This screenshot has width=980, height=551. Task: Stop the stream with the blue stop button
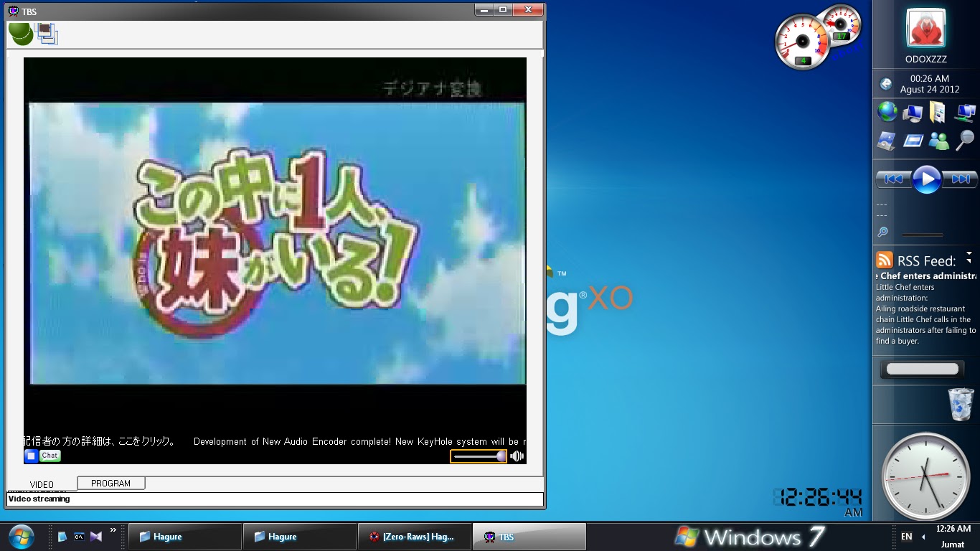32,456
